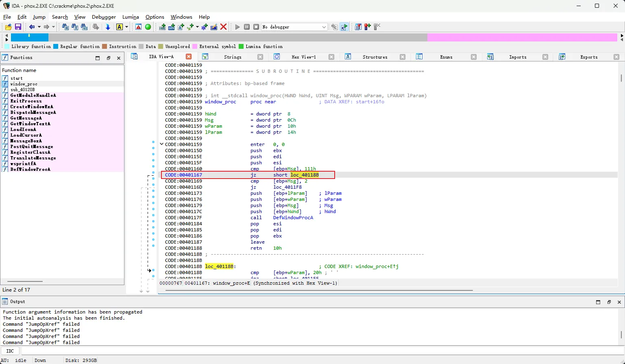Float the Functions panel window
The width and height of the screenshot is (625, 364).
(x=108, y=58)
